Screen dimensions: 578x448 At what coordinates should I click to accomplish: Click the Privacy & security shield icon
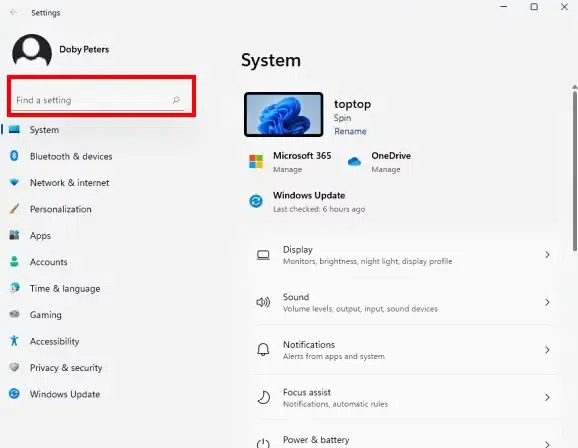tap(14, 367)
